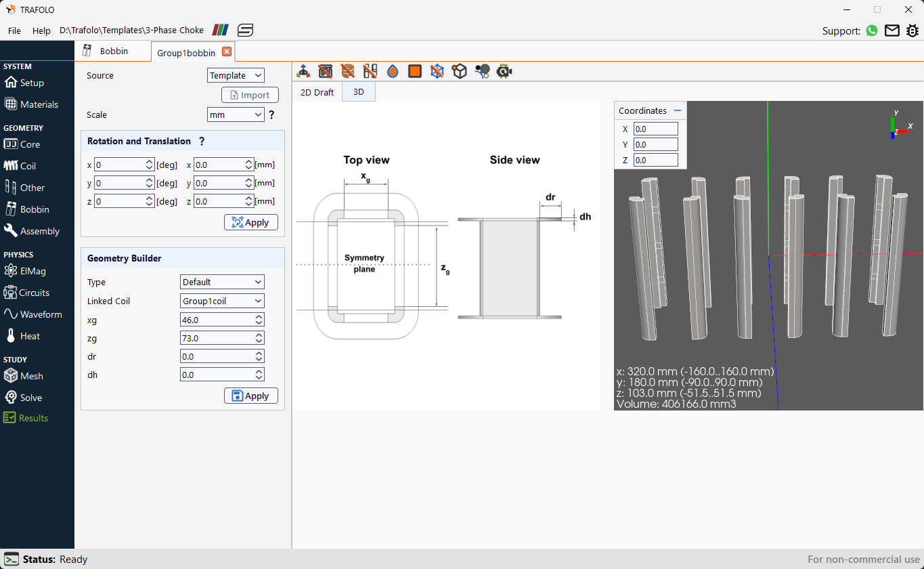Click the S-shaped logo icon in menu bar
Viewport: 924px width, 569px height.
click(x=245, y=30)
